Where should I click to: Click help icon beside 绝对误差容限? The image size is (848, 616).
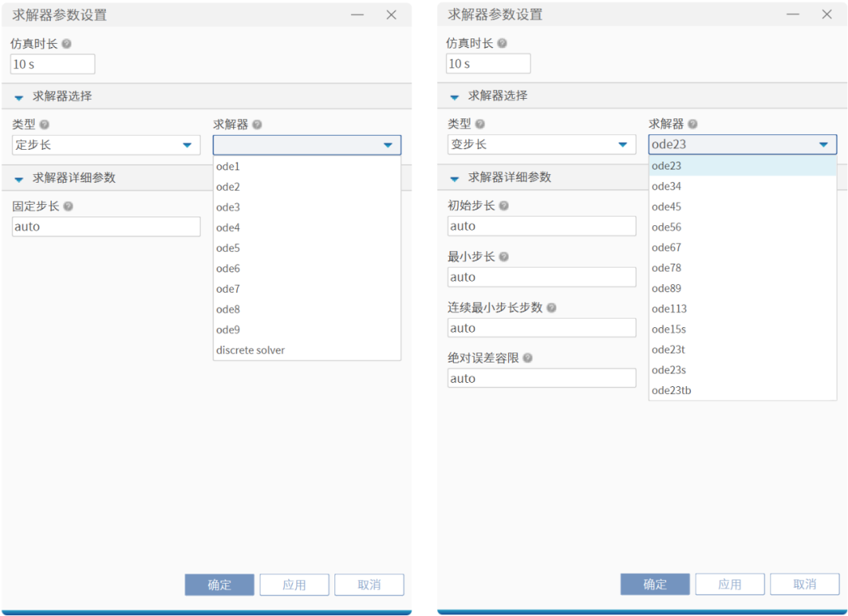click(528, 358)
